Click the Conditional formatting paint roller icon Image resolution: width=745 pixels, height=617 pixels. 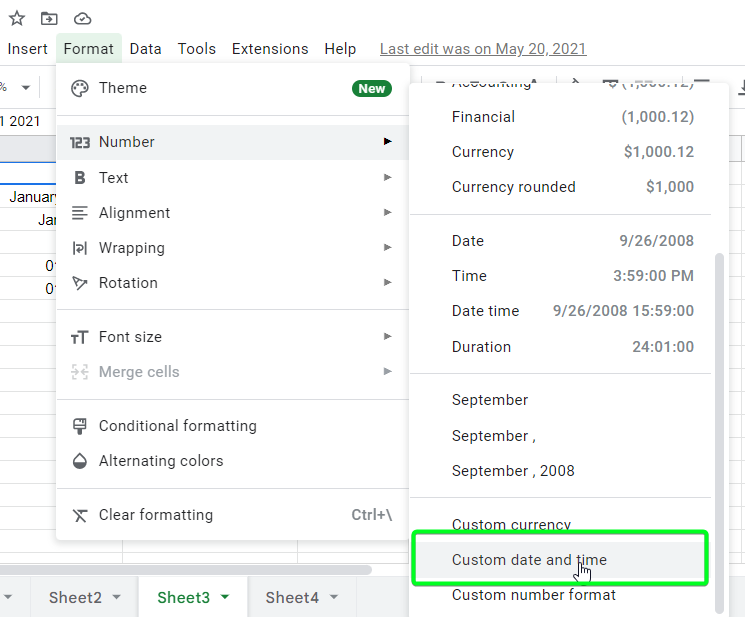pos(80,426)
